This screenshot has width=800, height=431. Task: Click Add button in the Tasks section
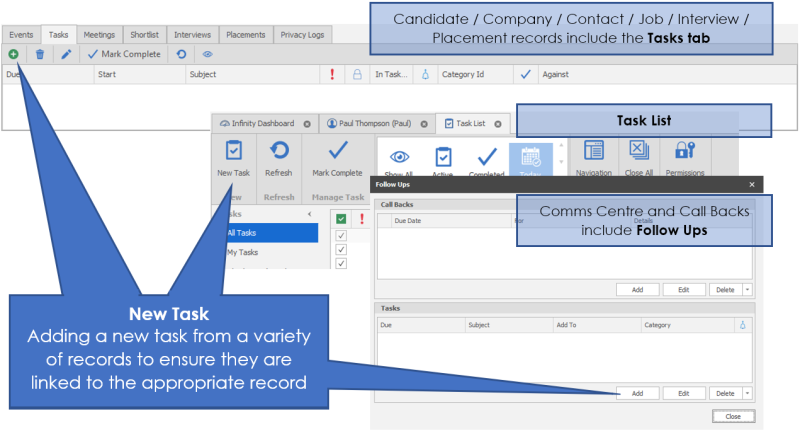[636, 394]
